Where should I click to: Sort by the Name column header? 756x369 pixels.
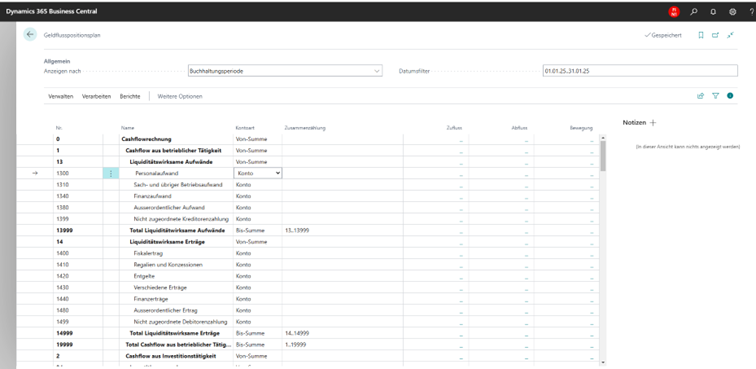(127, 128)
